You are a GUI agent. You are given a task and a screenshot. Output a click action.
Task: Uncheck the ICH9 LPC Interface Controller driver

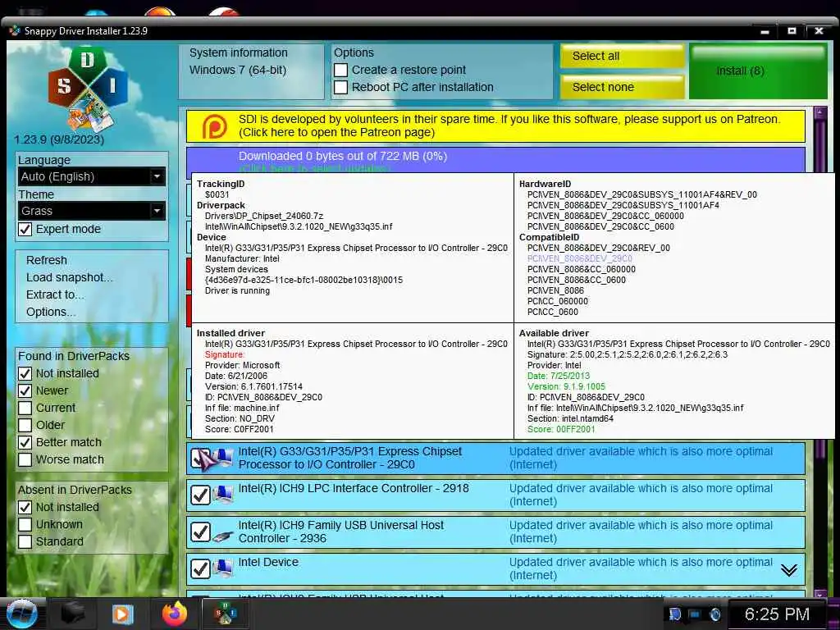pos(201,495)
